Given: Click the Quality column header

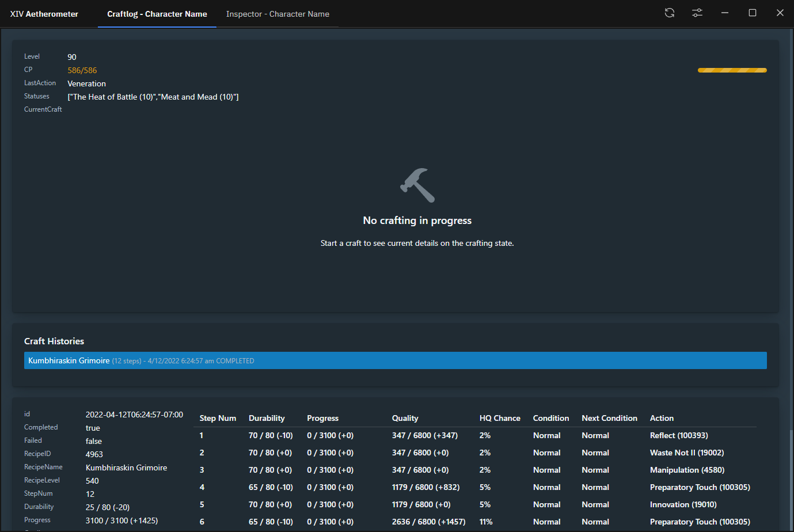Looking at the screenshot, I should (405, 418).
